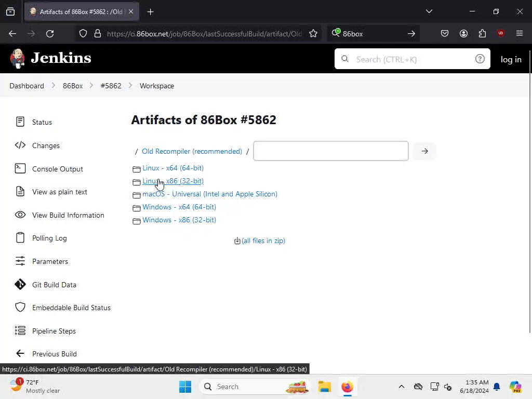
Task: Click the Pipeline Steps list icon
Action: 20,330
